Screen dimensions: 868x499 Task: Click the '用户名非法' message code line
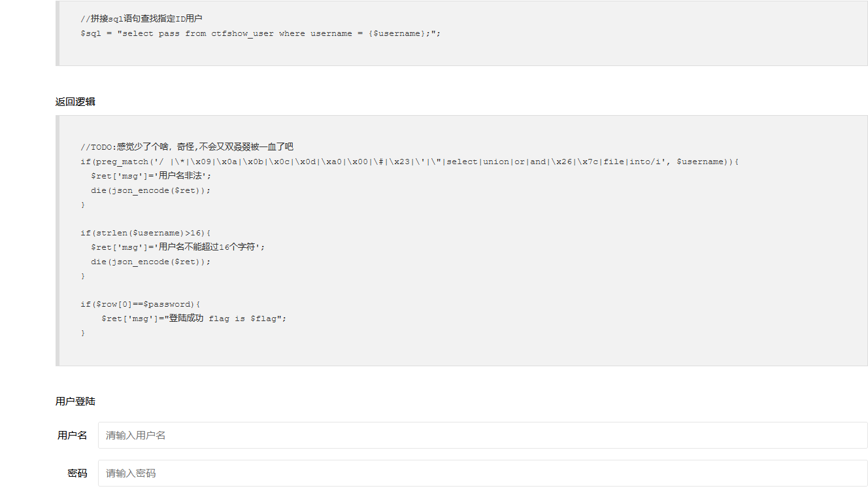click(152, 176)
